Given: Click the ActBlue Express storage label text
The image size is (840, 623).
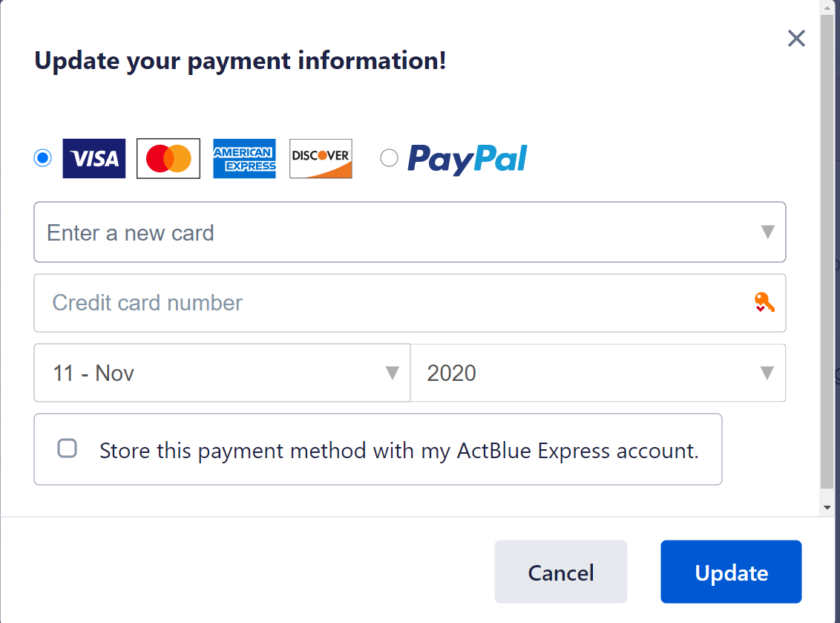Looking at the screenshot, I should click(399, 451).
